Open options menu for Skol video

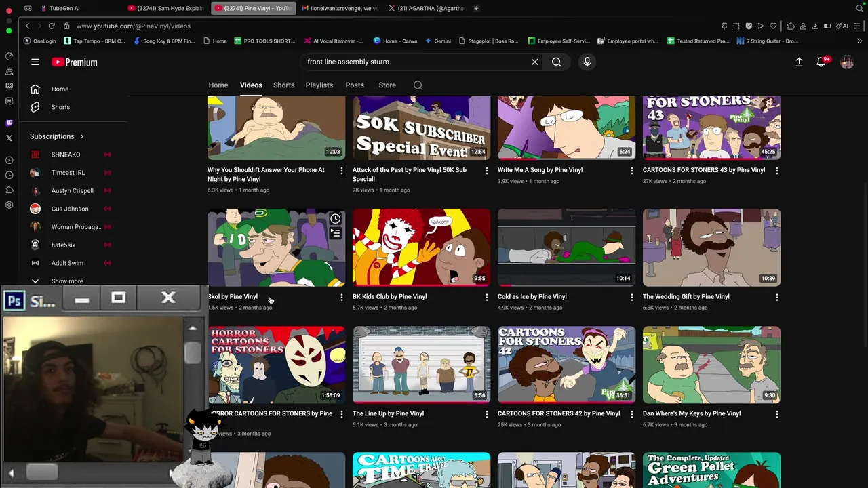[x=341, y=297]
